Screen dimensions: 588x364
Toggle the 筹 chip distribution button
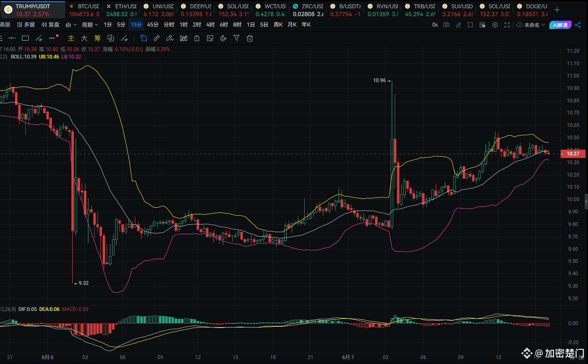98,38
